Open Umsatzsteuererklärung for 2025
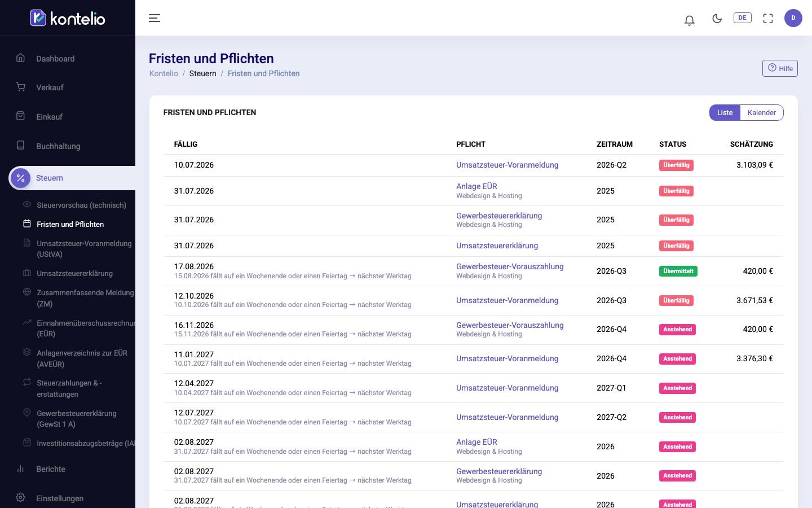Screen dimensions: 812x508 coord(497,246)
